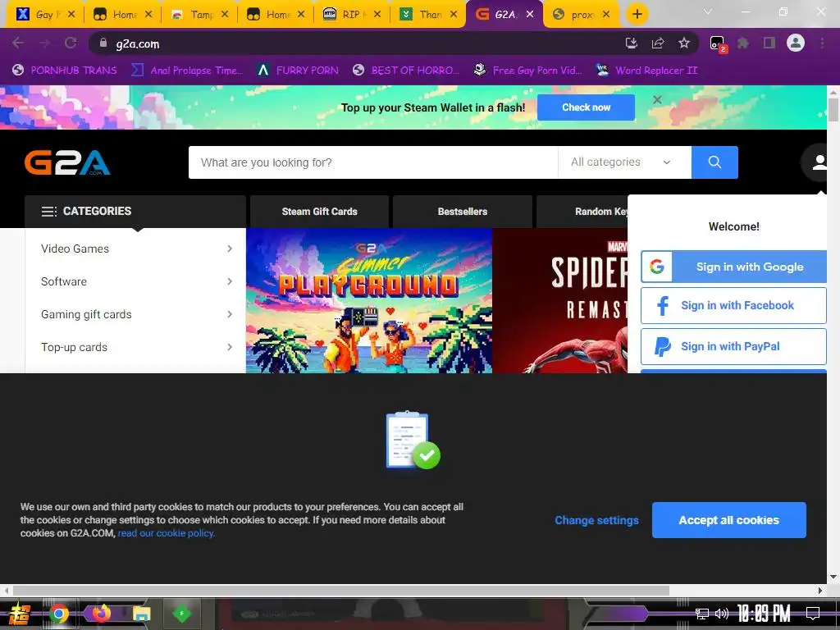The height and width of the screenshot is (630, 840).
Task: Open the Summer Playground banner
Action: 369,300
